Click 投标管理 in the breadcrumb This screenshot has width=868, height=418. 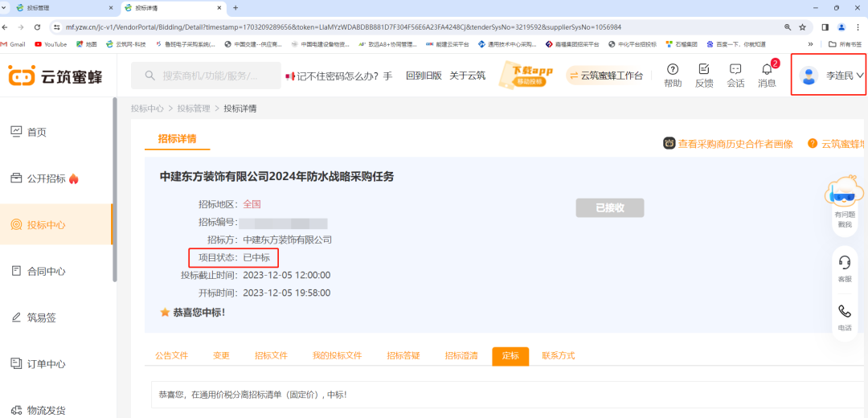194,109
